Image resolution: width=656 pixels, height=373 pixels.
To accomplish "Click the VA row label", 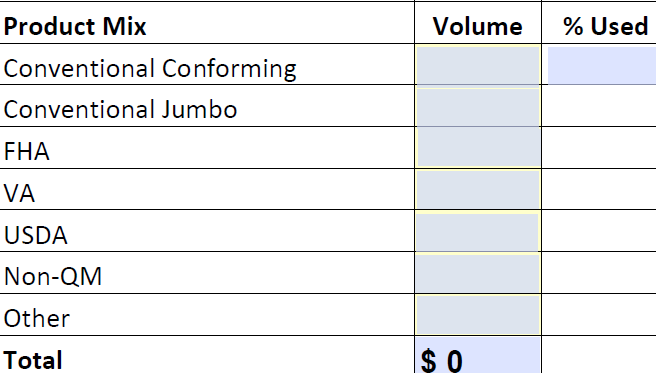I will 19,193.
